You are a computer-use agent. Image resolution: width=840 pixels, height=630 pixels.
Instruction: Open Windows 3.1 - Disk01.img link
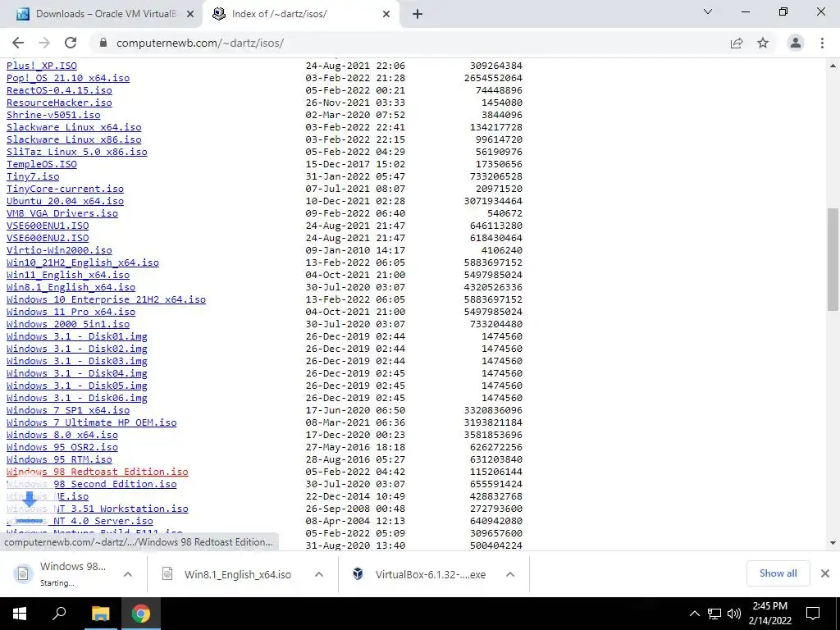click(x=77, y=336)
